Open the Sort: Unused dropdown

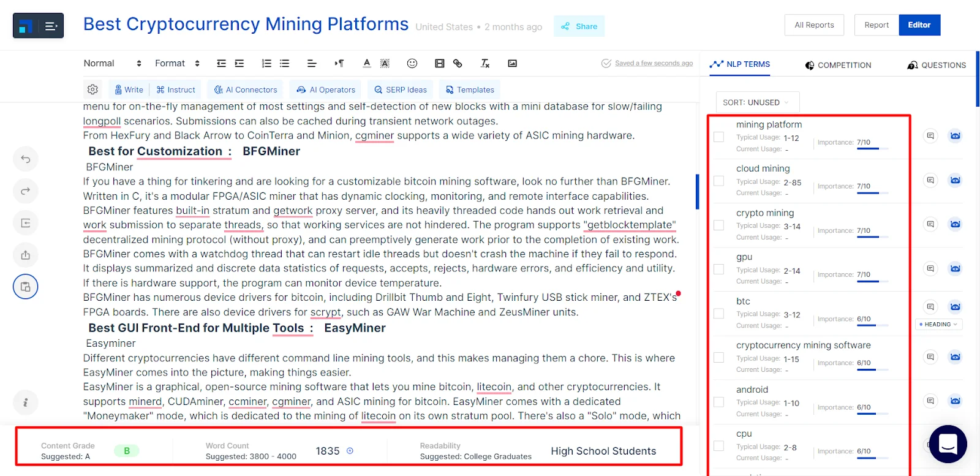[757, 102]
